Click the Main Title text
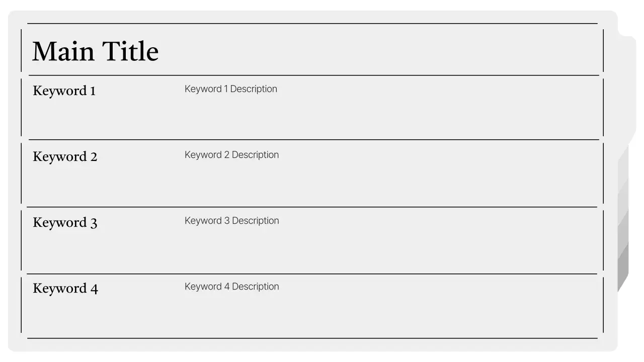Image resolution: width=644 pixels, height=362 pixels. click(x=95, y=51)
